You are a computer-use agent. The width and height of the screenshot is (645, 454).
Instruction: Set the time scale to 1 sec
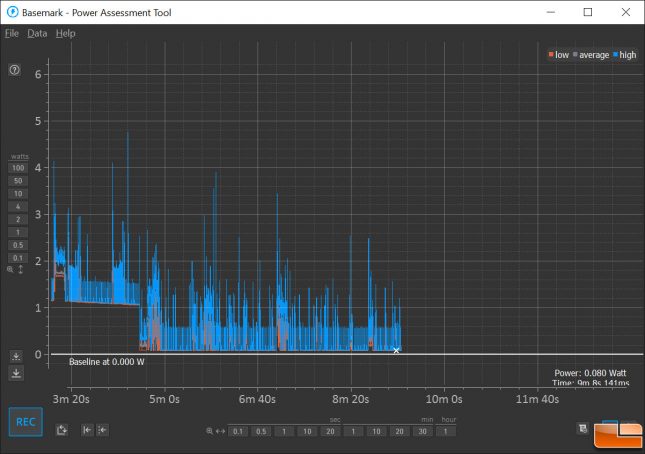tap(284, 431)
